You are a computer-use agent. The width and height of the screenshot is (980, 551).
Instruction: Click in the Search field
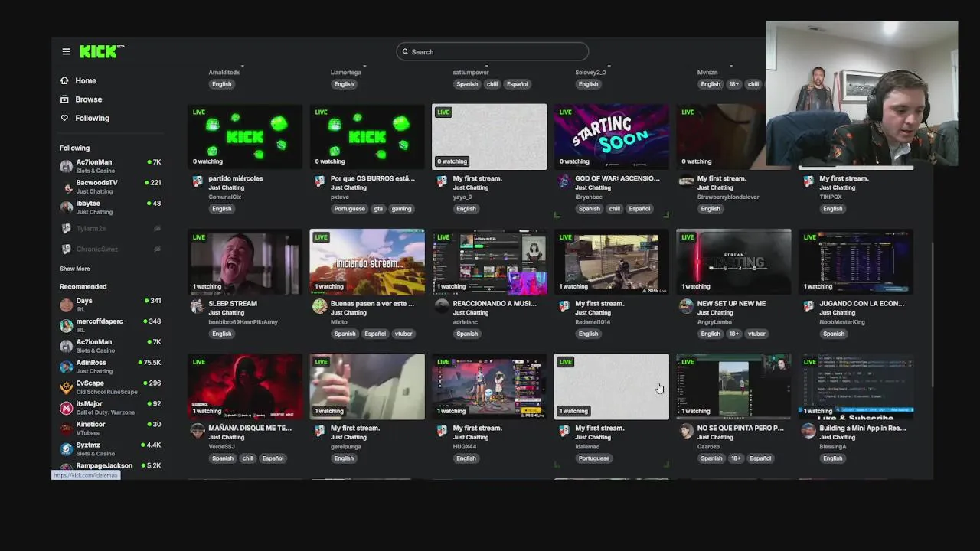click(492, 51)
